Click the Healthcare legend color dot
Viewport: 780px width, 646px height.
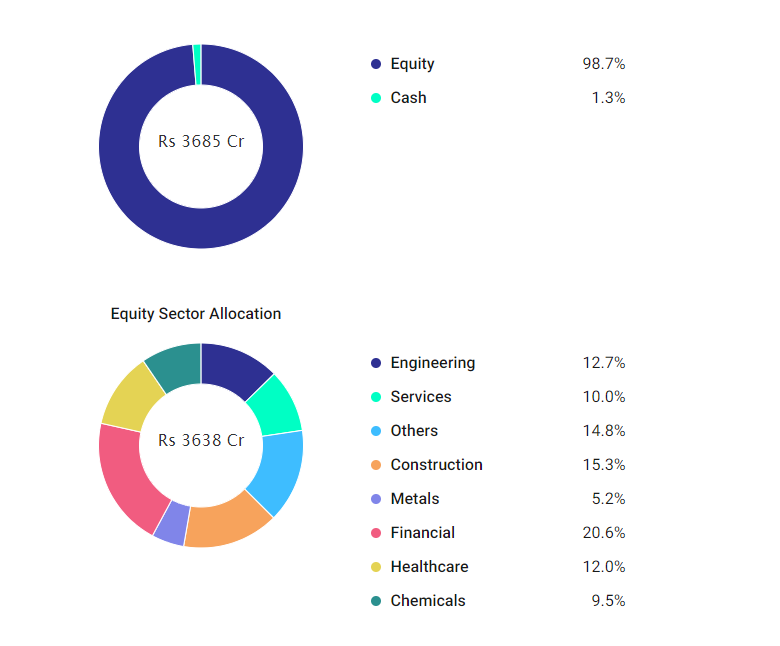pyautogui.click(x=376, y=567)
